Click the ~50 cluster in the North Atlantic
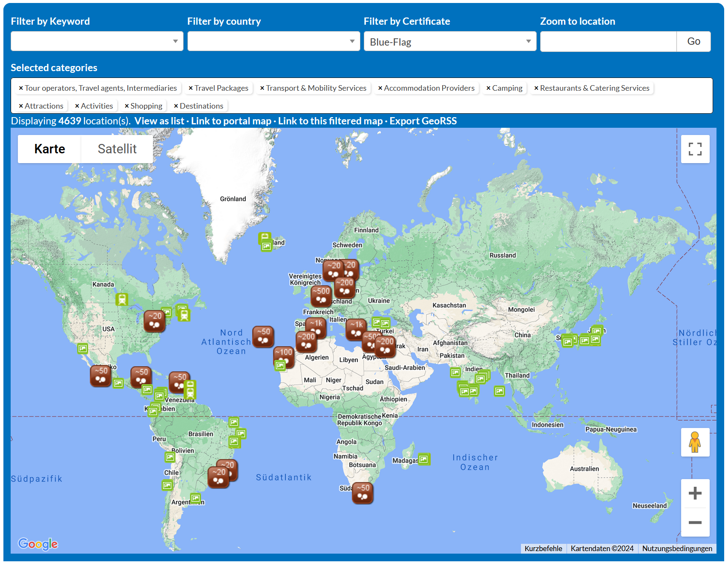This screenshot has height=563, width=728. pos(263,336)
